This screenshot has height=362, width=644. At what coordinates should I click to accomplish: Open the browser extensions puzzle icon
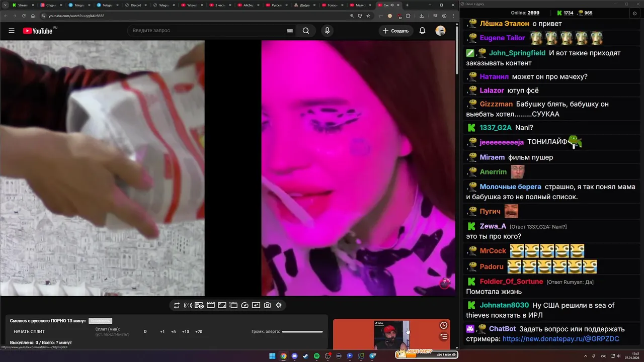tap(409, 16)
